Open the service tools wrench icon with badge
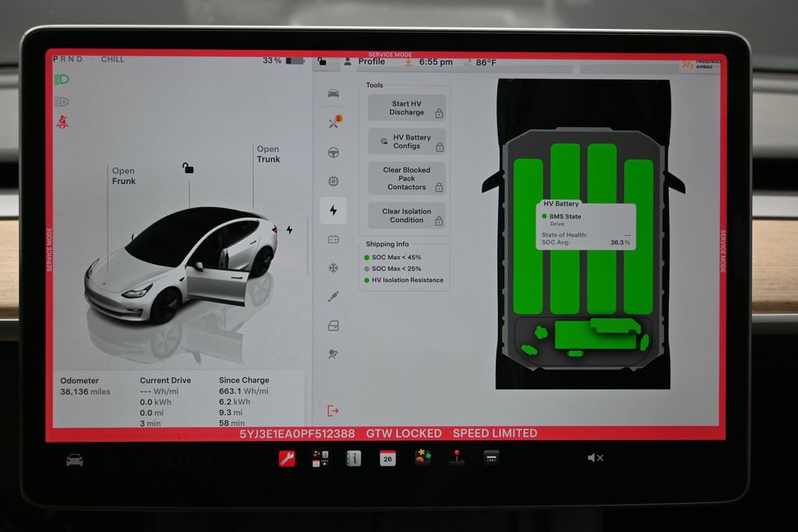 334,122
